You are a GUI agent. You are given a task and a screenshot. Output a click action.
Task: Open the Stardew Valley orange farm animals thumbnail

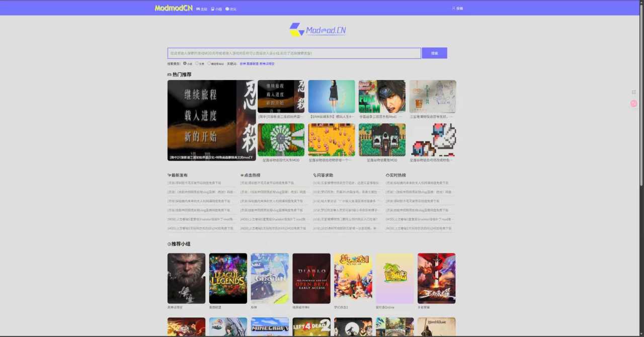coord(332,140)
